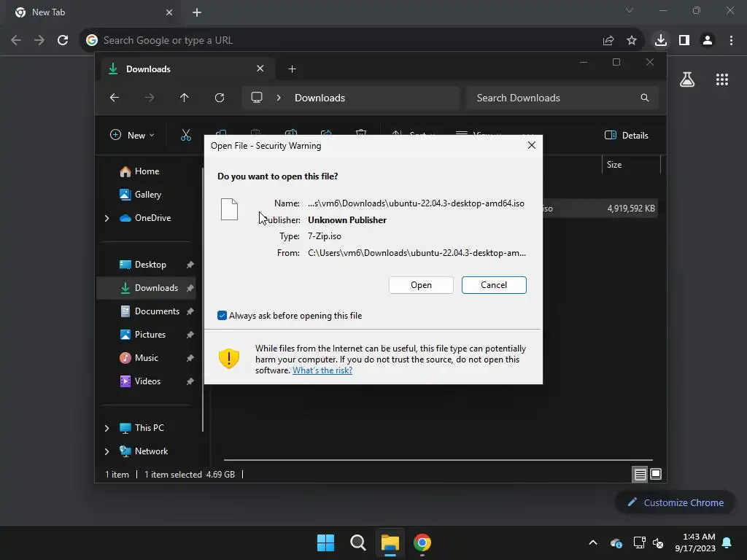Open Chrome Labs flask icon

pos(687,79)
